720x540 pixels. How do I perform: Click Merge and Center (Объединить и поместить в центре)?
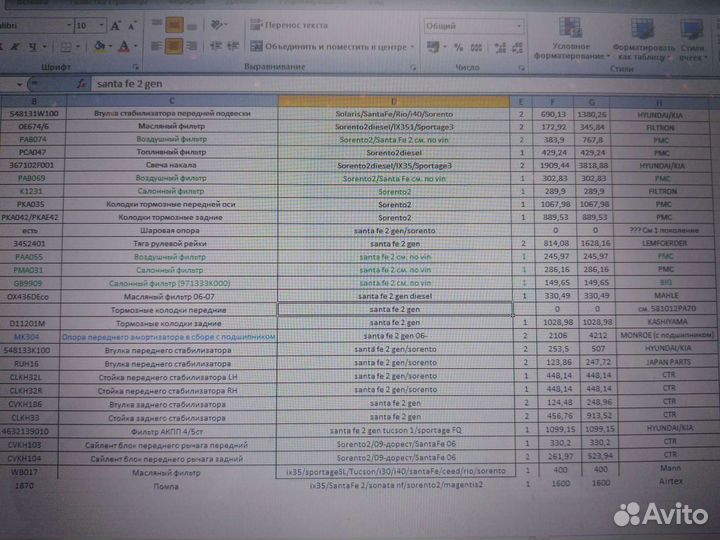(x=330, y=46)
